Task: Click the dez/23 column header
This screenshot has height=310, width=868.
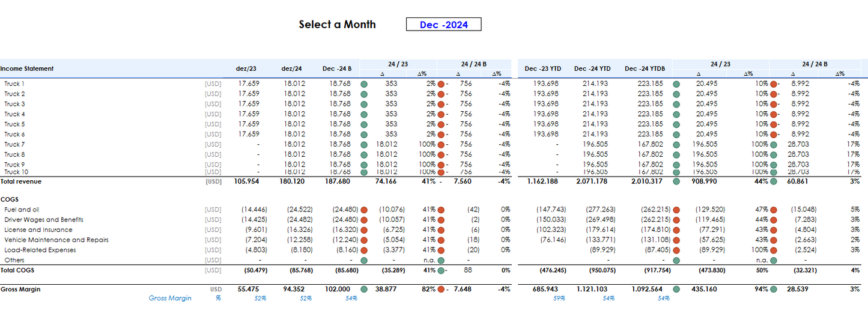Action: [247, 68]
